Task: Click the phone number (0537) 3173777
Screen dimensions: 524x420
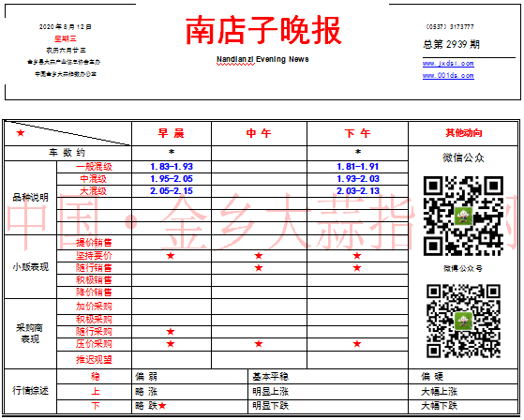Action: 450,27
